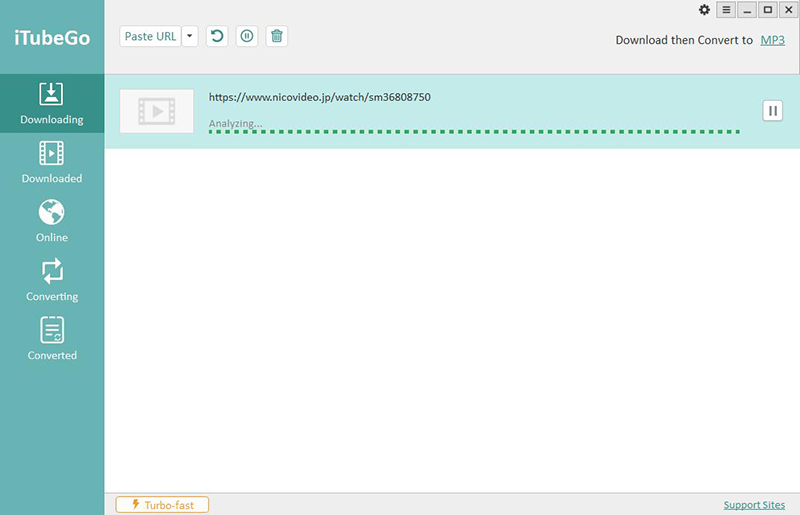Click the nicovideo.jp URL text
The width and height of the screenshot is (800, 515).
tap(319, 97)
